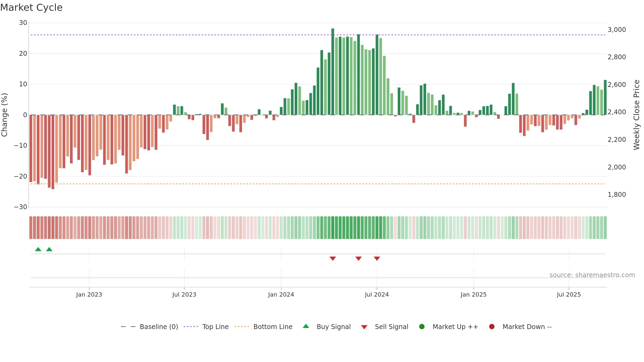Click the source: sharemaestro.com text

point(592,275)
